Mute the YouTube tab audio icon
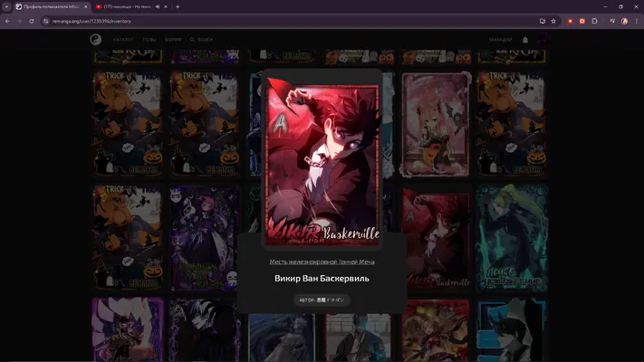The image size is (644, 362). [x=158, y=6]
